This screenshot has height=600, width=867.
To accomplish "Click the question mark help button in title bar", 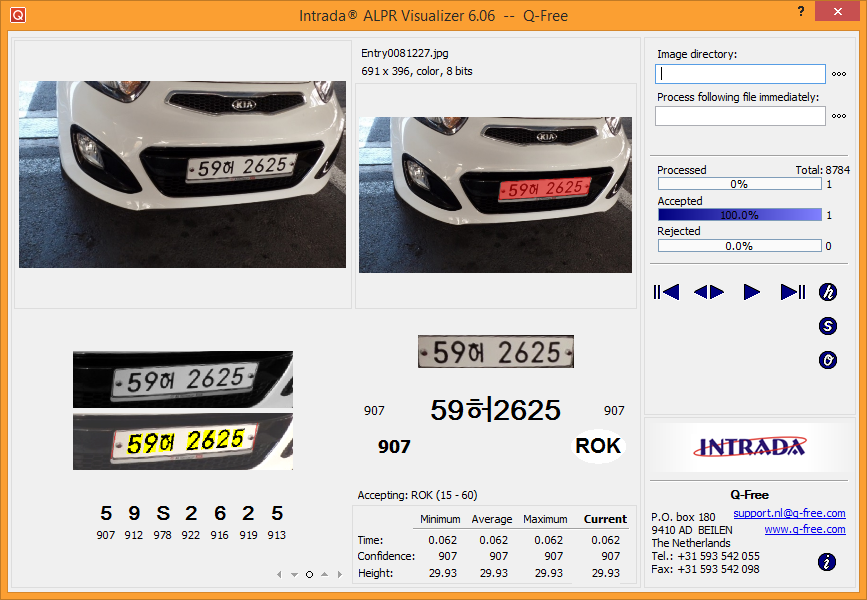I will coord(801,11).
